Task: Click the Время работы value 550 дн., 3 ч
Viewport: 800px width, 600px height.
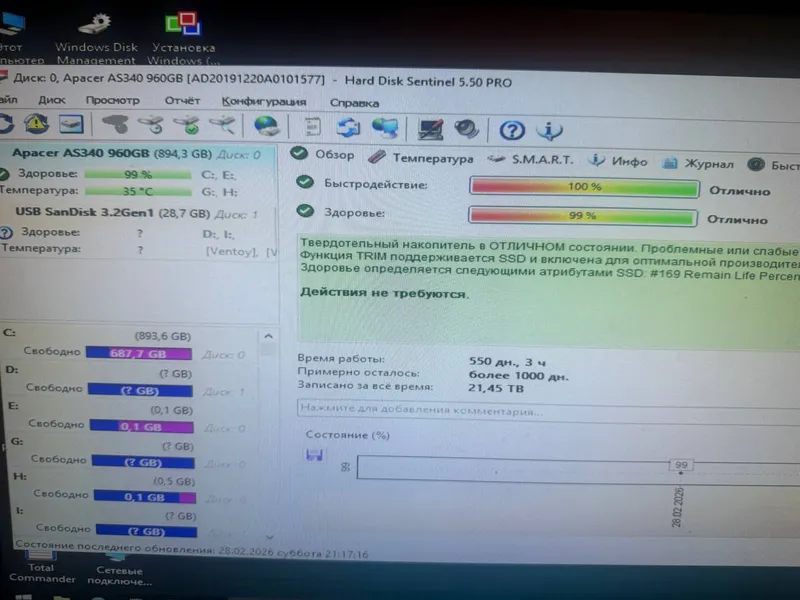Action: 507,361
